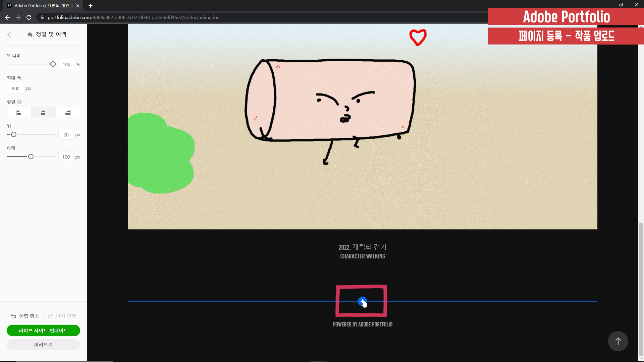Viewport: 644px width, 362px height.
Task: Expand the browser tab search chevron
Action: pos(590,5)
